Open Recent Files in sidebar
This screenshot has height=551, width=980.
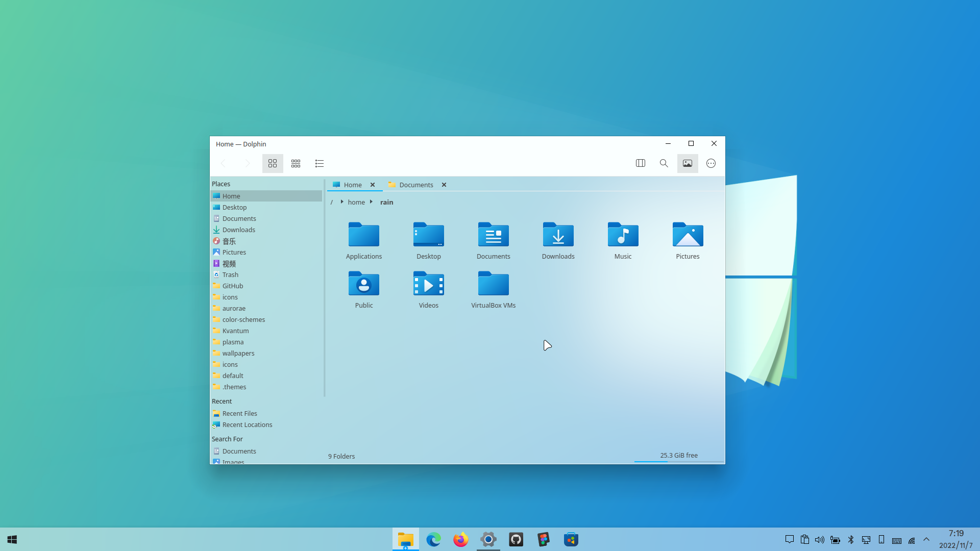pos(239,413)
